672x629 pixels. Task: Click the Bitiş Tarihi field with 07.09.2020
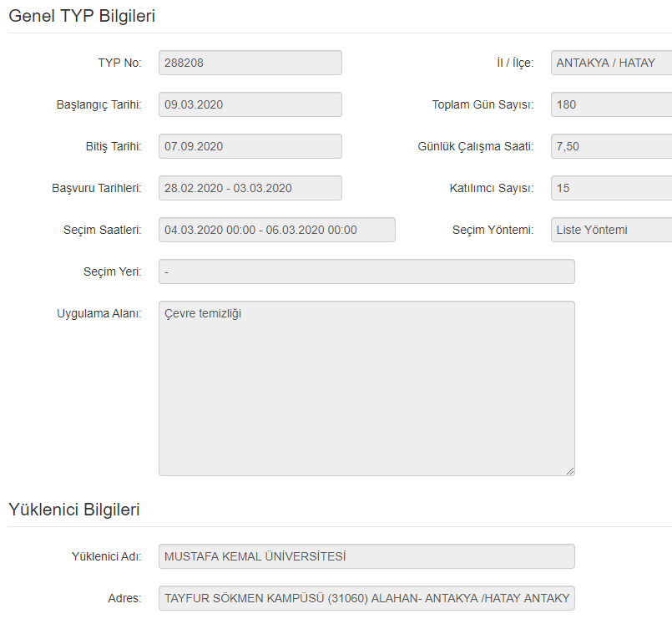point(250,146)
